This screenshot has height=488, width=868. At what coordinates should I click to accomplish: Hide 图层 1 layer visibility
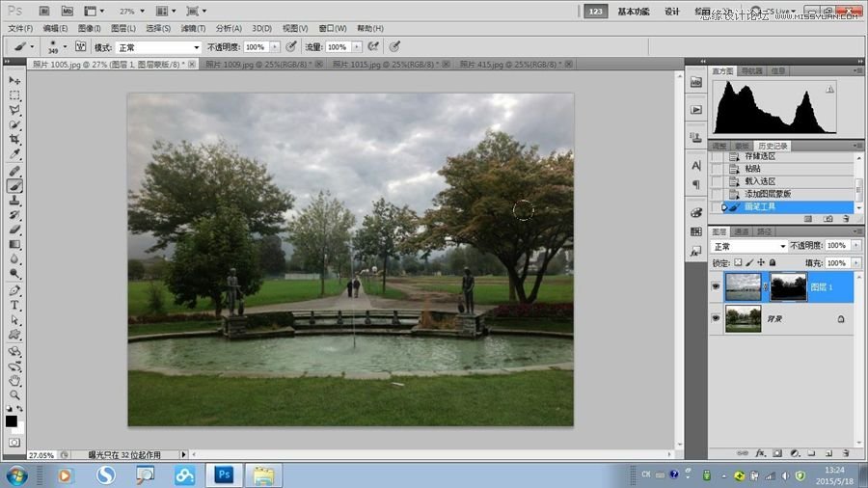[716, 286]
